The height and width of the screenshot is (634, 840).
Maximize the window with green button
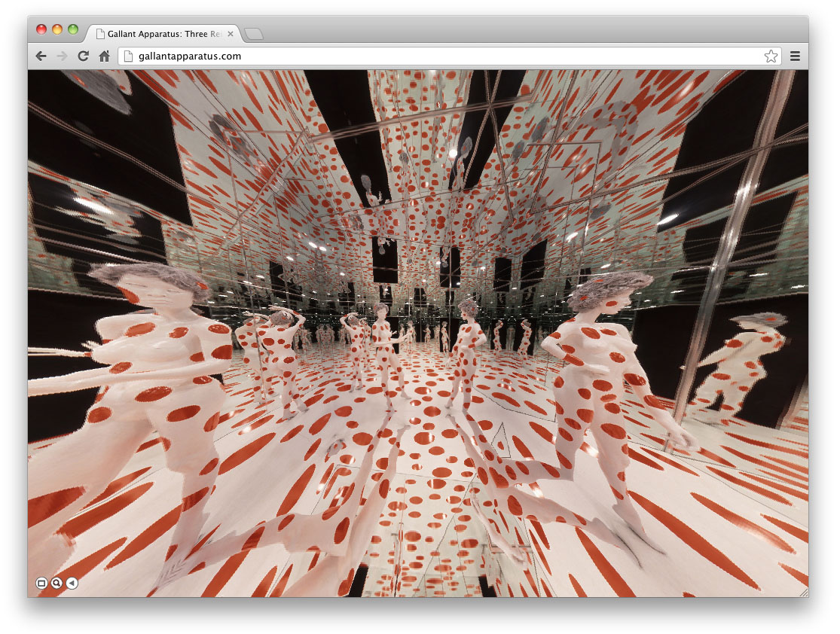(x=73, y=29)
